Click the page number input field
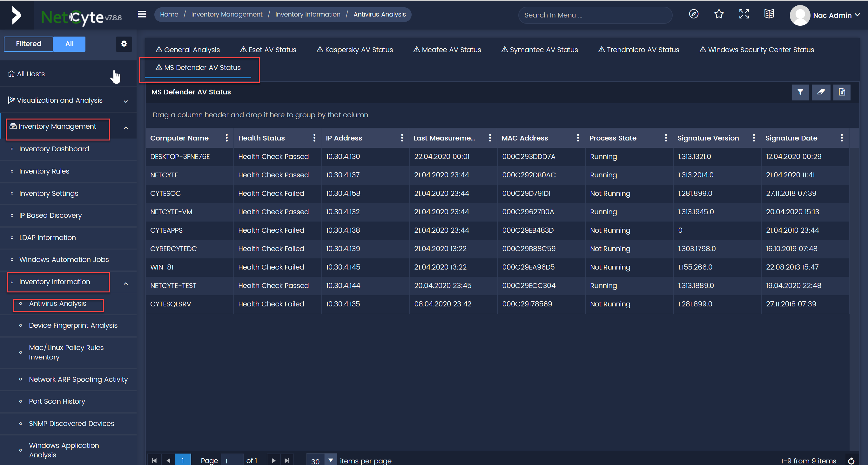This screenshot has height=465, width=868. [232, 460]
